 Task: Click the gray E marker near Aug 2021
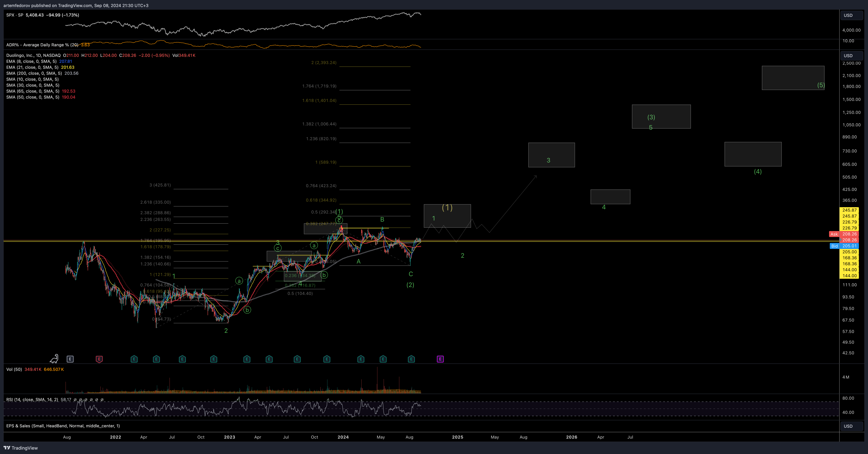[x=70, y=359]
